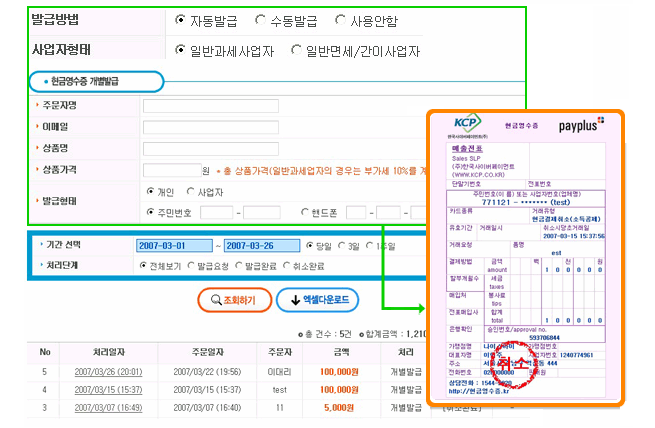Select the 자동발급 radio option

tap(180, 19)
